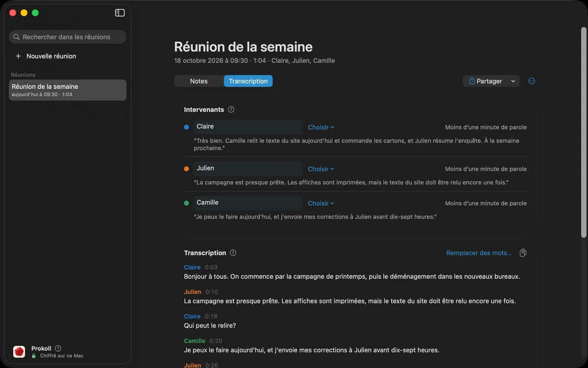Image resolution: width=588 pixels, height=368 pixels.
Task: Click Camille's green speaker dot
Action: (x=186, y=203)
